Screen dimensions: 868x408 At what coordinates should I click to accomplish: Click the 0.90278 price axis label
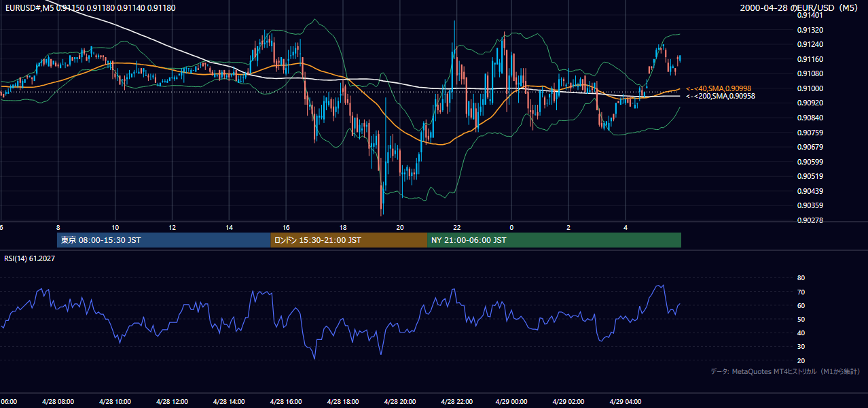pyautogui.click(x=810, y=220)
